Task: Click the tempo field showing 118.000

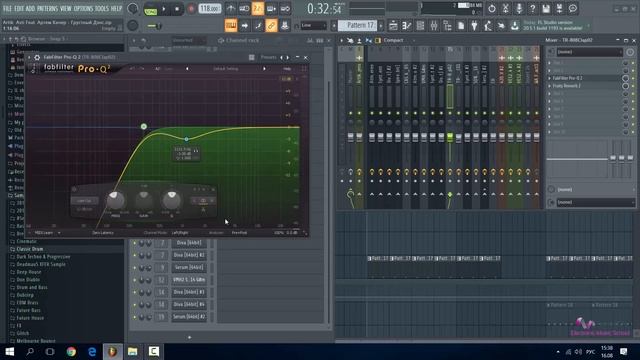Action: click(210, 9)
